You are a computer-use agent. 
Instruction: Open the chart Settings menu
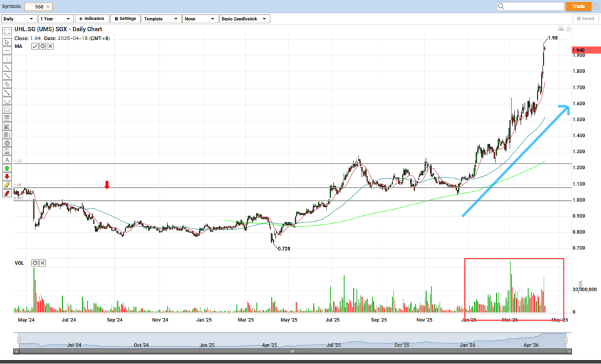point(125,19)
